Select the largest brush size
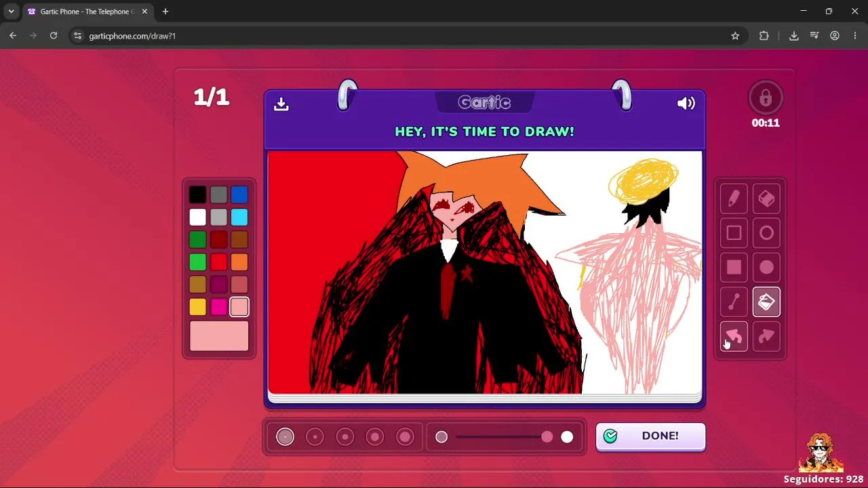868x488 pixels. tap(405, 437)
